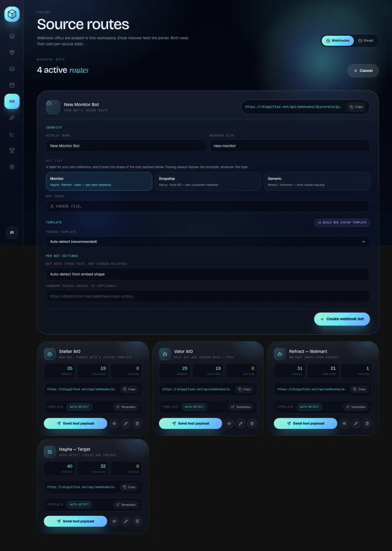The image size is (392, 551).
Task: Click the Display Name input field
Action: [x=126, y=146]
